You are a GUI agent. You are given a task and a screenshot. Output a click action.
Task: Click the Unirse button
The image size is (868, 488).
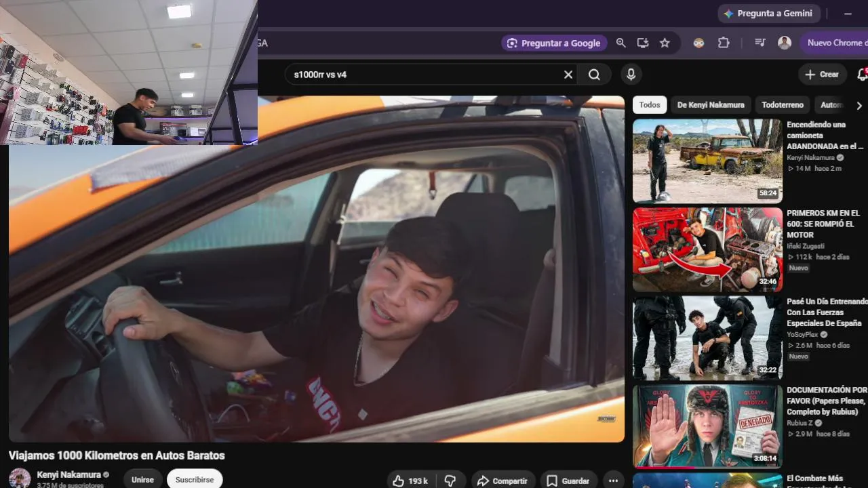[x=142, y=479]
